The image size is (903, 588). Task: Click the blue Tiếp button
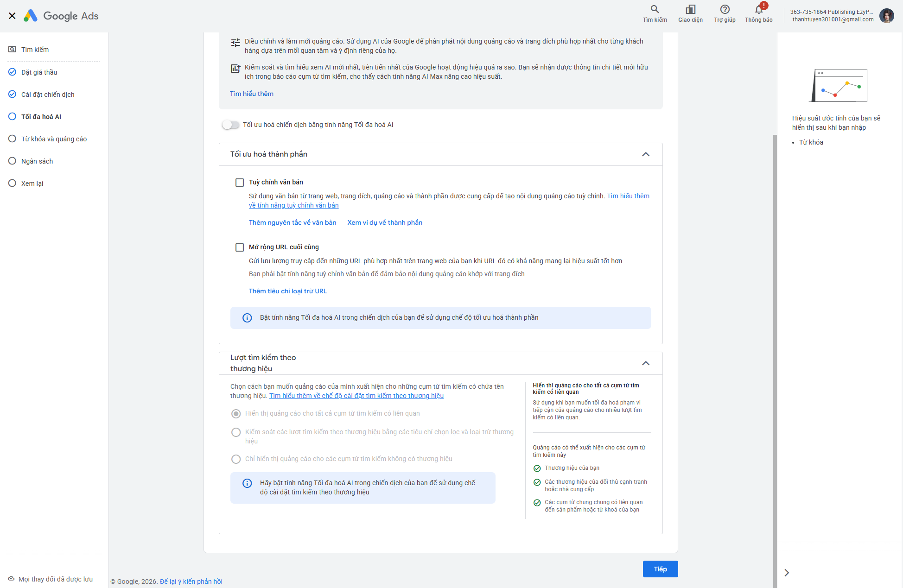(660, 569)
